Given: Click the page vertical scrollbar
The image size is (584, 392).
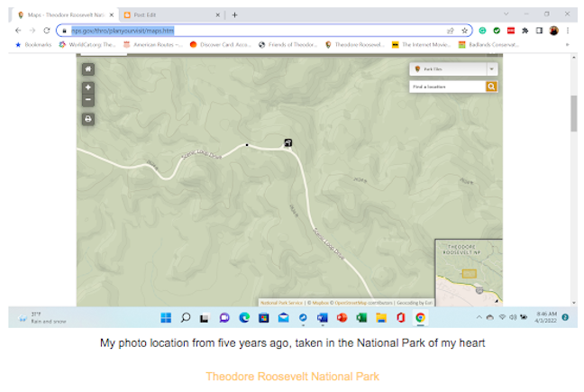Looking at the screenshot, I should 573,113.
